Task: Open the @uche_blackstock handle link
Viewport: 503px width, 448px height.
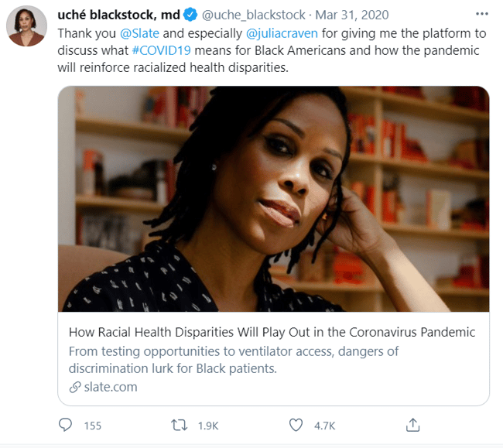Action: pos(253,15)
